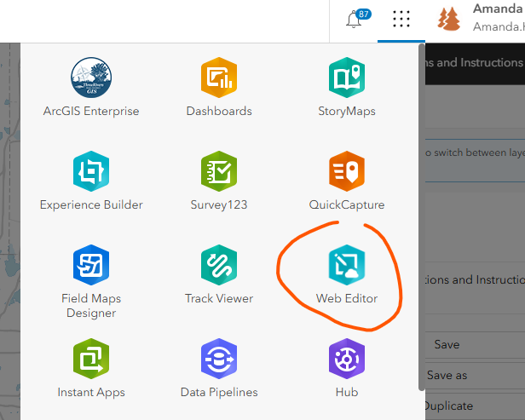The height and width of the screenshot is (420, 525).
Task: Choose Save as in background menu
Action: coord(447,375)
